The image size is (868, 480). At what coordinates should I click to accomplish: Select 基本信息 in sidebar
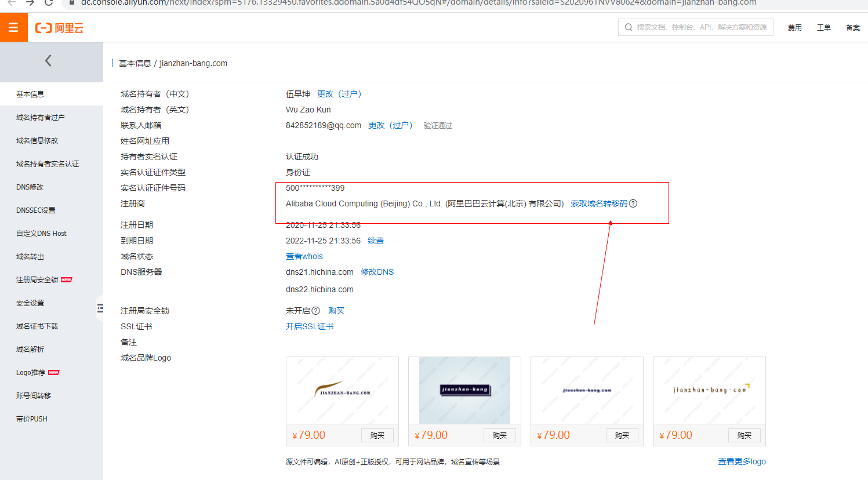52,94
